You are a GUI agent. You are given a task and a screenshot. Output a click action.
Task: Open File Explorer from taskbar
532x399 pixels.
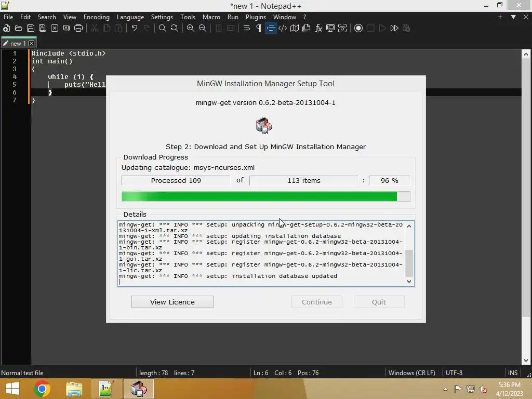pos(74,389)
